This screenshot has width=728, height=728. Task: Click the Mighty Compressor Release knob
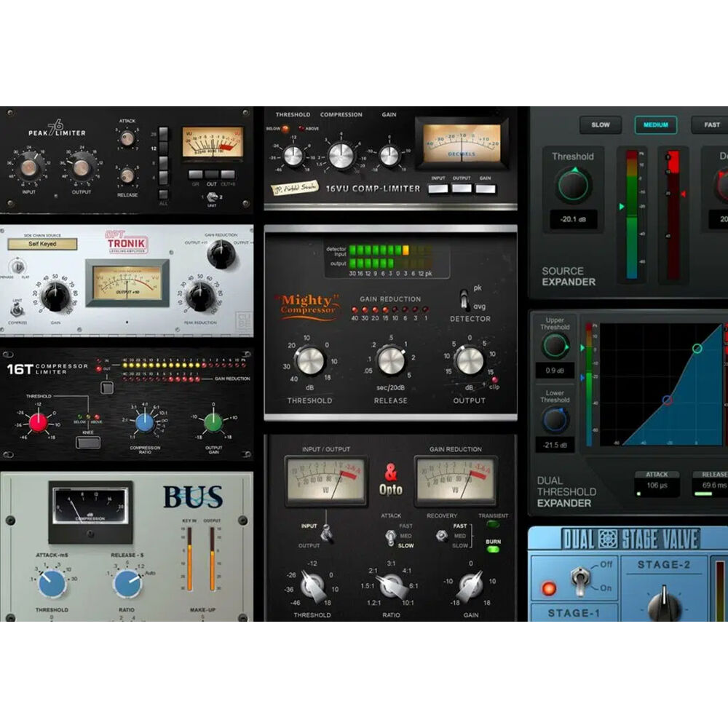[391, 360]
